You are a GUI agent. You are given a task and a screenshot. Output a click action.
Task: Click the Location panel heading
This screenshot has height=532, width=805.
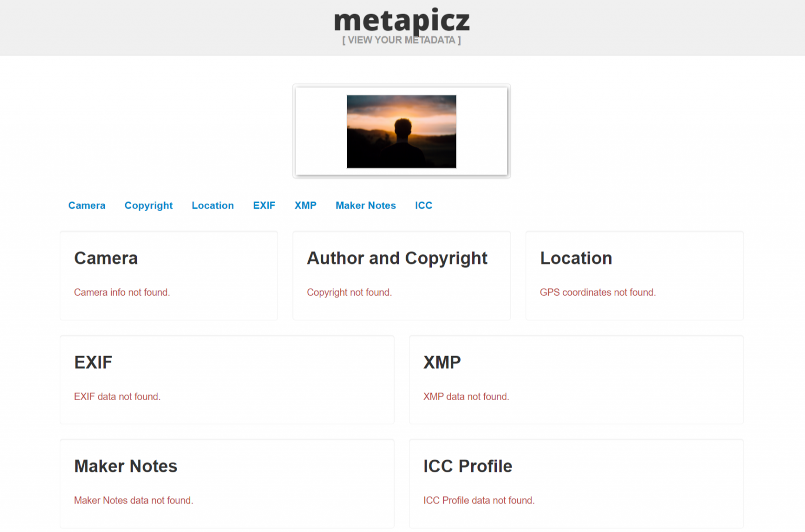tap(575, 258)
